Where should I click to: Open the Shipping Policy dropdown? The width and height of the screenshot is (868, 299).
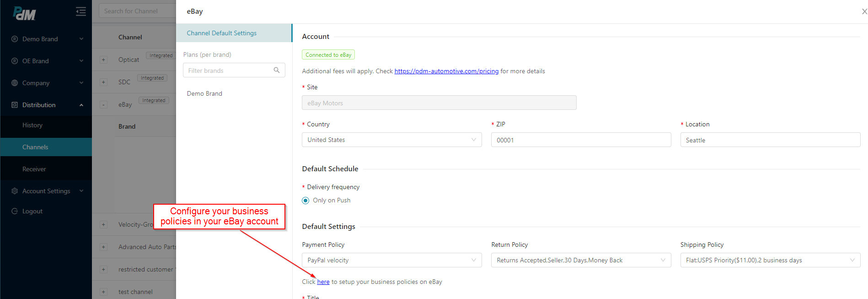click(771, 260)
